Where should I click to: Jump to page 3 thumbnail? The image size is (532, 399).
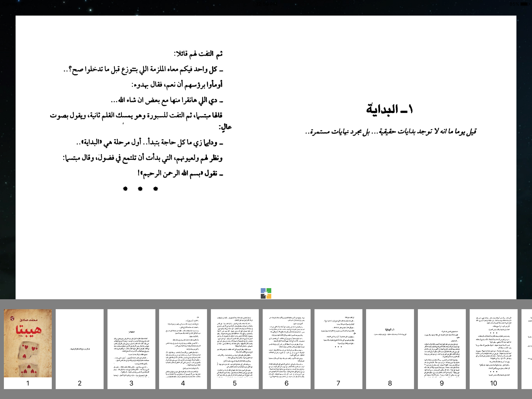point(131,349)
